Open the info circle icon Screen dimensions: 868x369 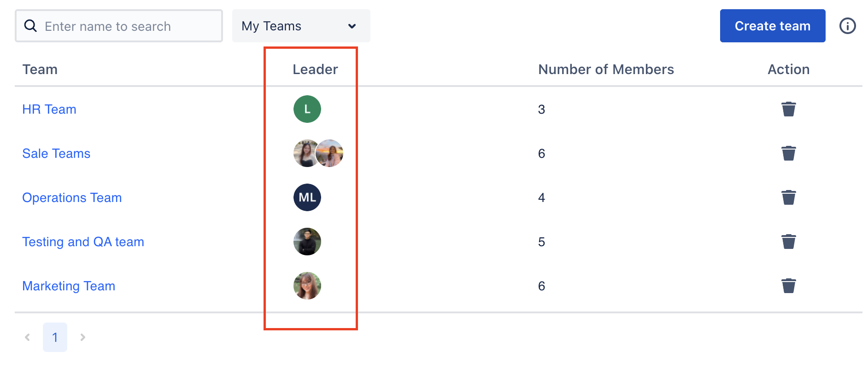pos(847,26)
